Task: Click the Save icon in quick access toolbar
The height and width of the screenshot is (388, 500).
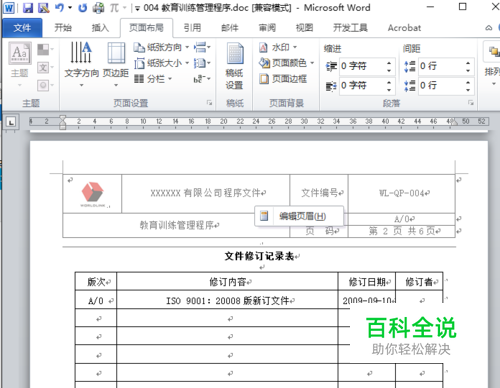Action: (28, 8)
